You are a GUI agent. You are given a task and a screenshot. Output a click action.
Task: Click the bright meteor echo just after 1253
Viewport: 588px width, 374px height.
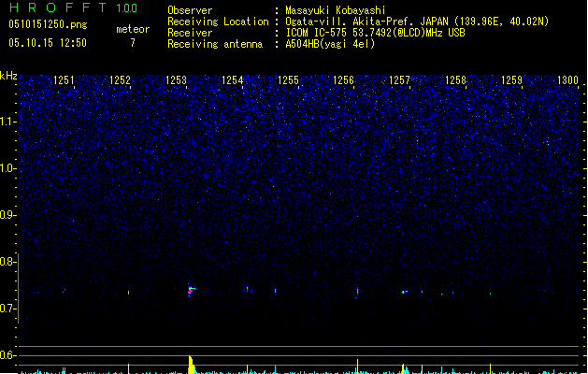click(191, 290)
